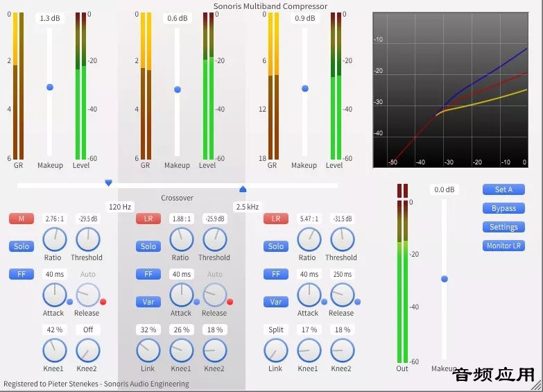Toggle FF mode on the low band

(x=21, y=274)
